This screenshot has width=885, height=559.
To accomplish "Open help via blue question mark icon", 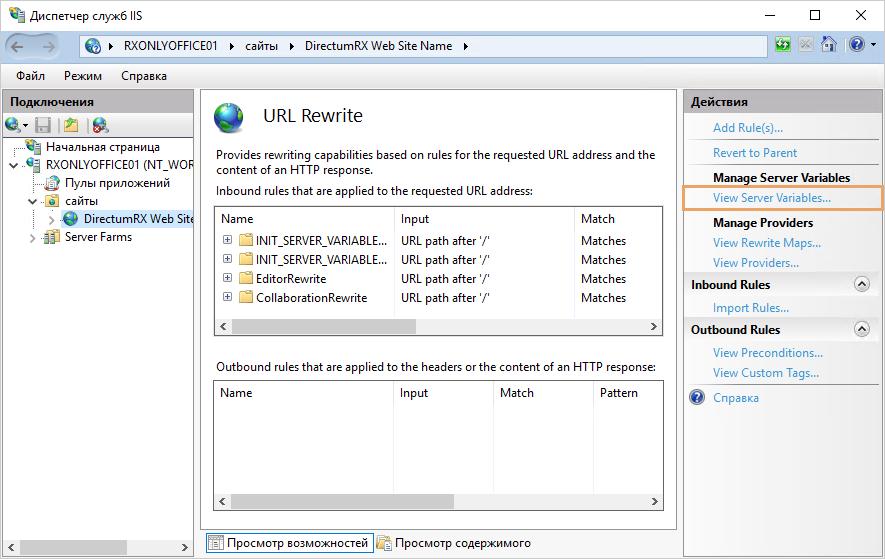I will coord(856,45).
